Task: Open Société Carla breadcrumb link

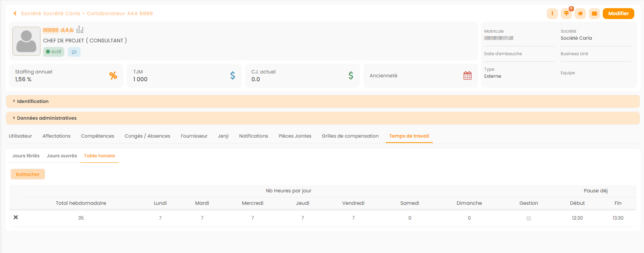Action: click(x=51, y=14)
